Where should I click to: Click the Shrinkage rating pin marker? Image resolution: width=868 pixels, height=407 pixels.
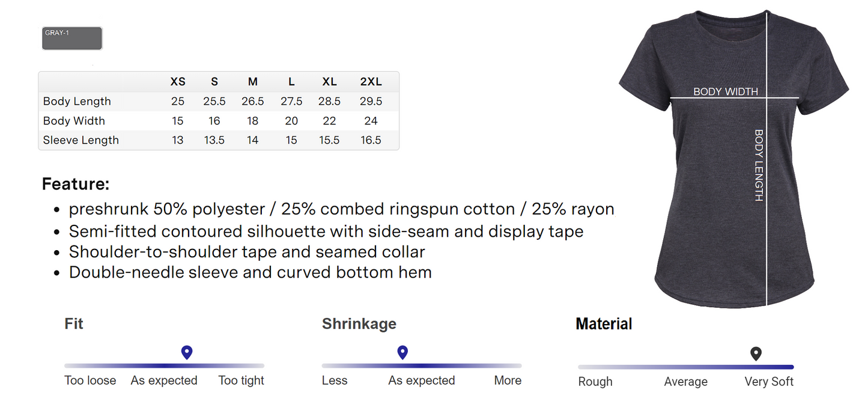click(x=402, y=352)
